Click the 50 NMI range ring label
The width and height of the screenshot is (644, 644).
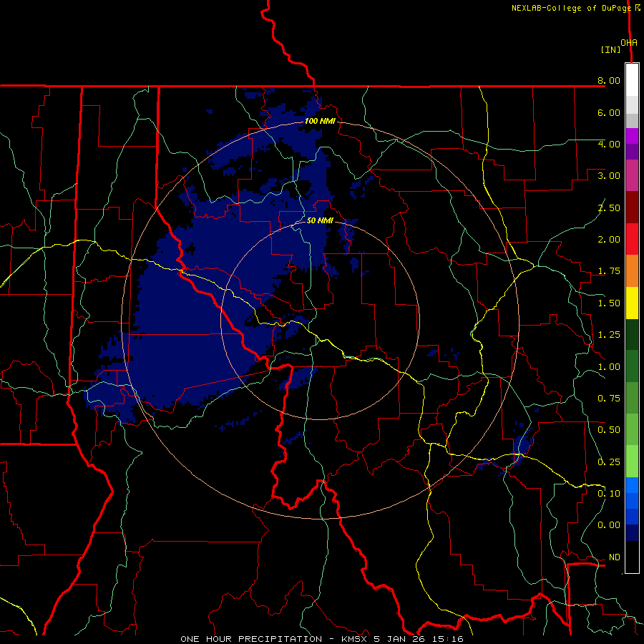tap(320, 220)
